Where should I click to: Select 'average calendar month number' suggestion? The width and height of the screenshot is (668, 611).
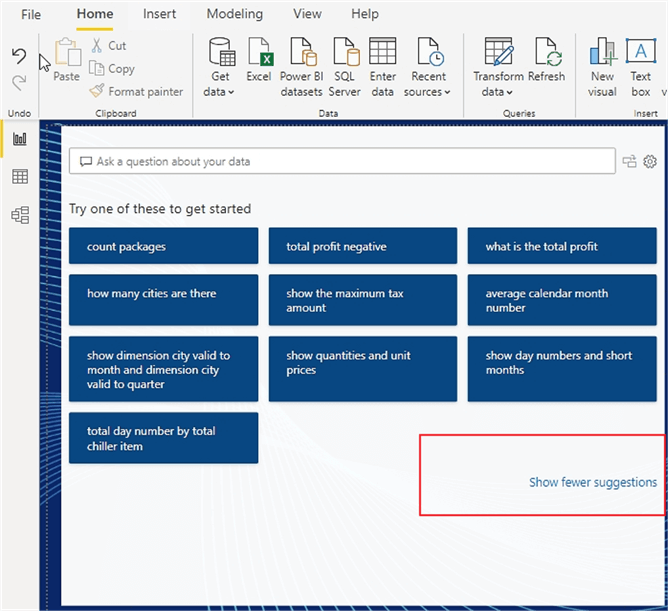click(x=562, y=300)
